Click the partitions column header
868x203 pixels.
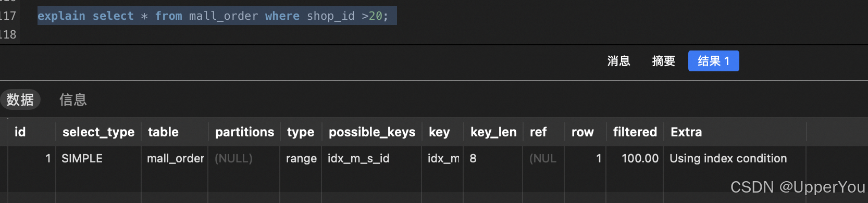pos(244,132)
